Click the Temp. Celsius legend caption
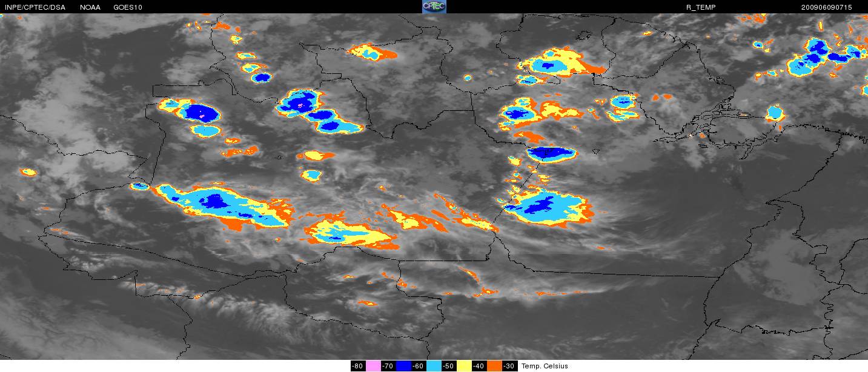868x372 pixels. point(545,366)
